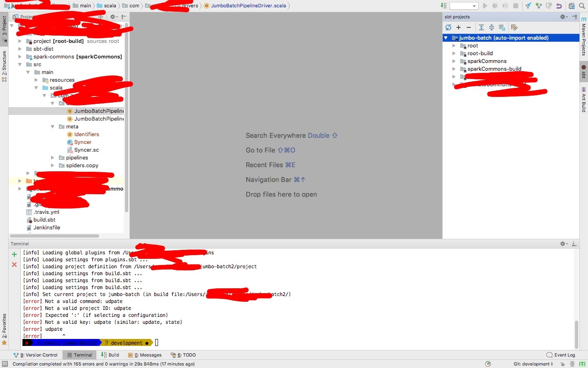Screen dimensions: 588x368
Task: Click plus icon to attach sbt project
Action: pyautogui.click(x=459, y=27)
